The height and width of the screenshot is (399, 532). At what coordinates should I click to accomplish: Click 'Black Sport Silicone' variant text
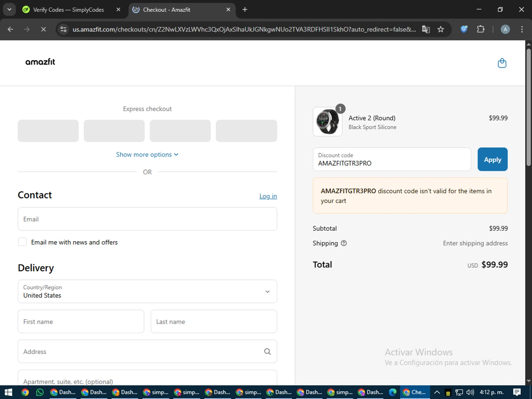(x=372, y=127)
